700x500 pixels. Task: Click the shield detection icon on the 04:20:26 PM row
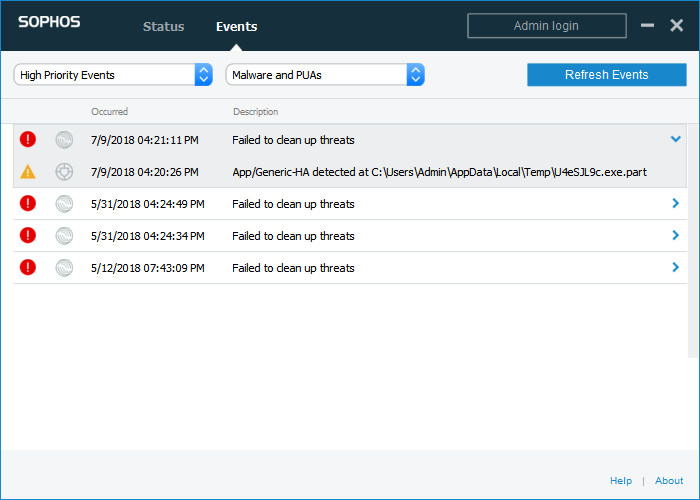(64, 172)
